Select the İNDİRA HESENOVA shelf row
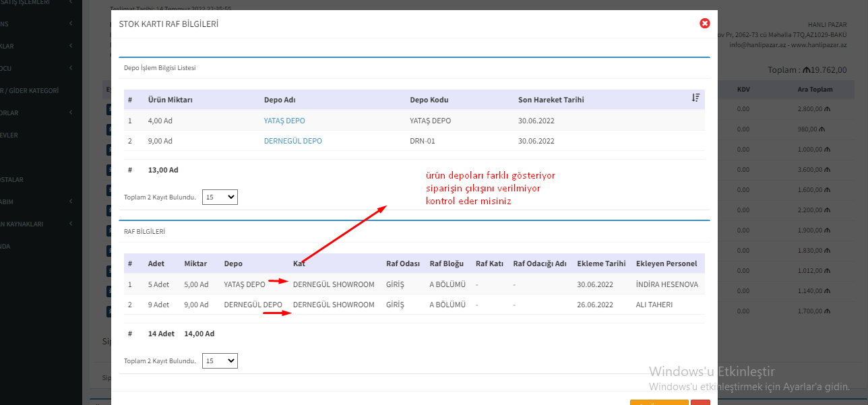Screen dimensions: 868x405 tap(413, 285)
